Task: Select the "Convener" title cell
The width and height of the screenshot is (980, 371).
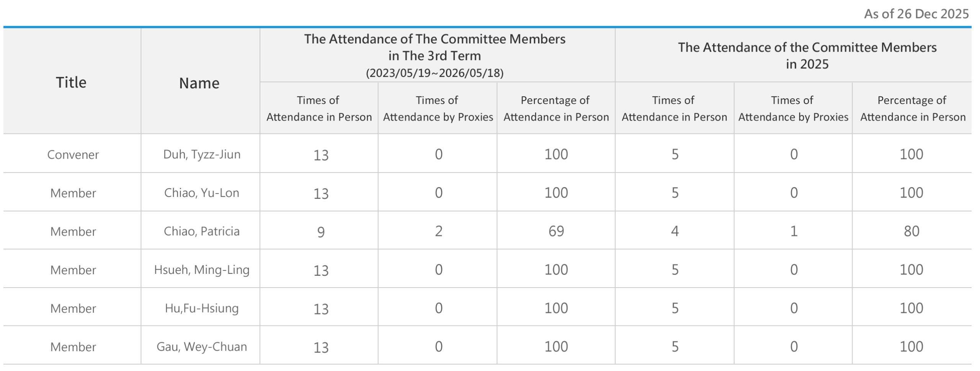Action: click(73, 155)
